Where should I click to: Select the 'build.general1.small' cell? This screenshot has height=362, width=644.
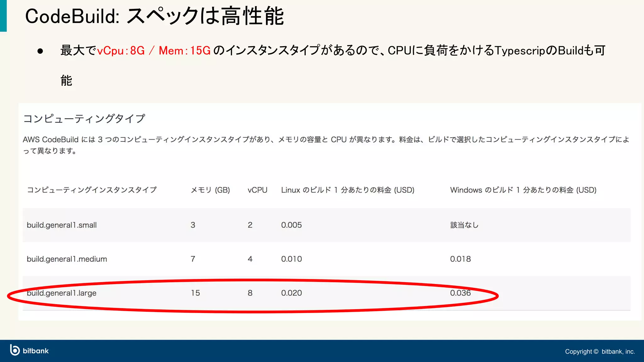(62, 225)
